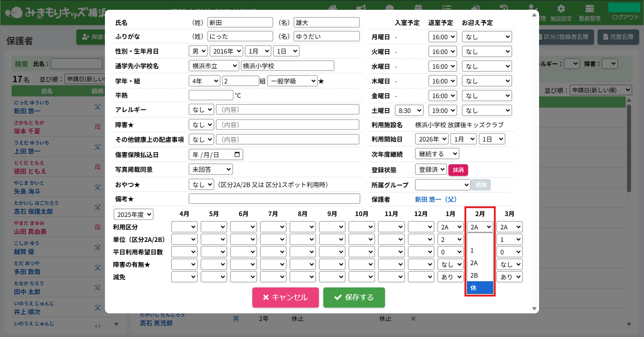Screen dimensions: 644x337
Task: Open the clock history icon in the header
Action: pyautogui.click(x=504, y=8)
